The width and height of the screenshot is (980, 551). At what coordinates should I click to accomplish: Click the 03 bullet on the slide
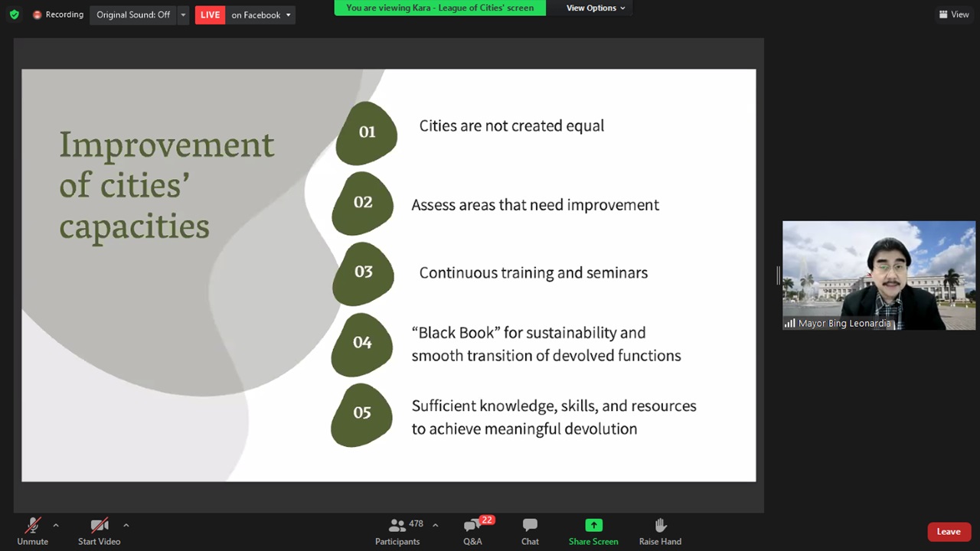363,272
